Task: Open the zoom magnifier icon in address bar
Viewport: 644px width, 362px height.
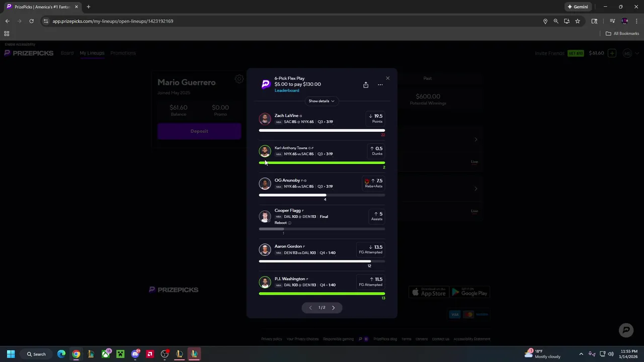Action: coord(556,21)
